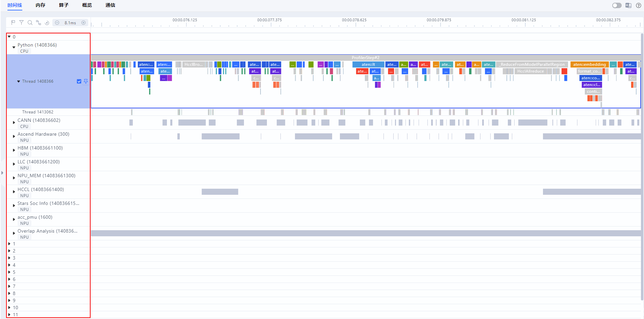
Task: Expand the LLC (14083661200) row
Action: tap(14, 164)
